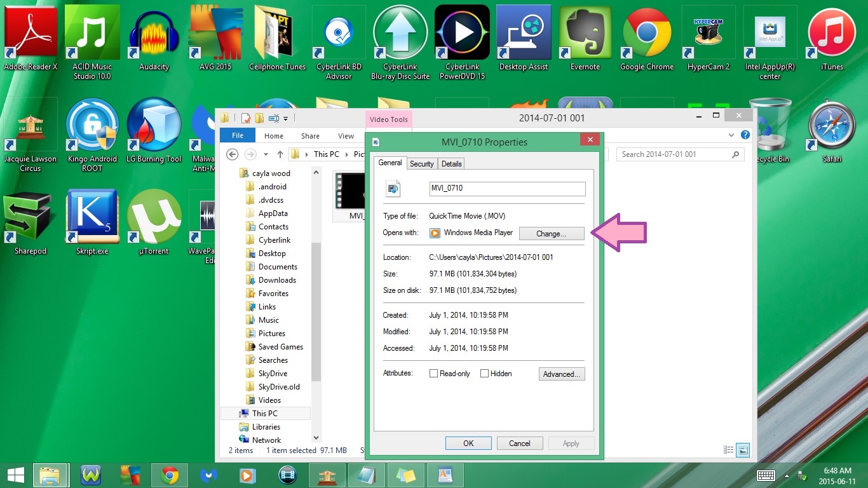868x488 pixels.
Task: Launch Sharepod desktop icon
Action: [31, 222]
